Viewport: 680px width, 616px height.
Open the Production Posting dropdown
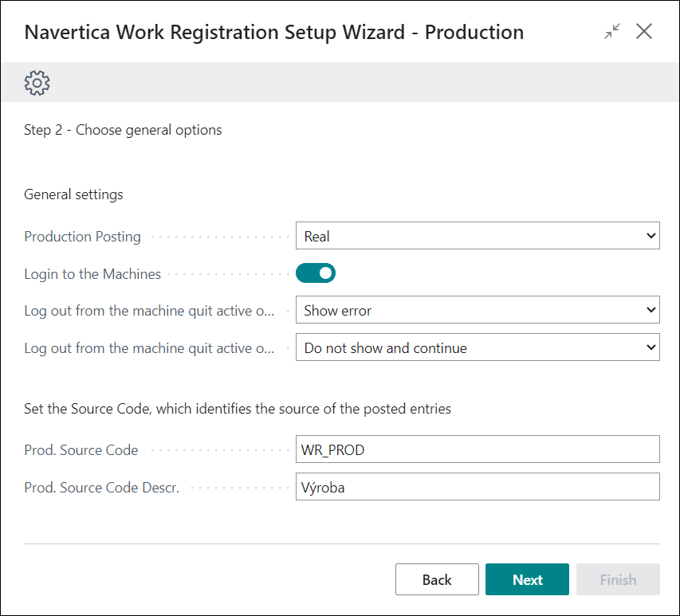(x=478, y=236)
